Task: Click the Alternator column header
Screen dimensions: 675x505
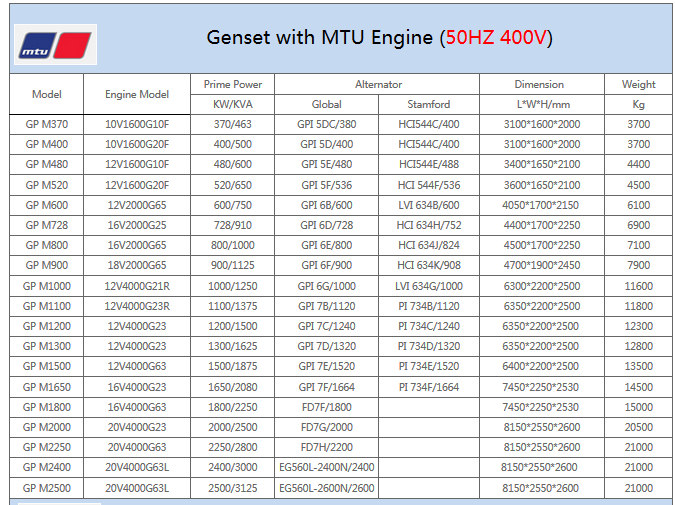Action: [378, 84]
